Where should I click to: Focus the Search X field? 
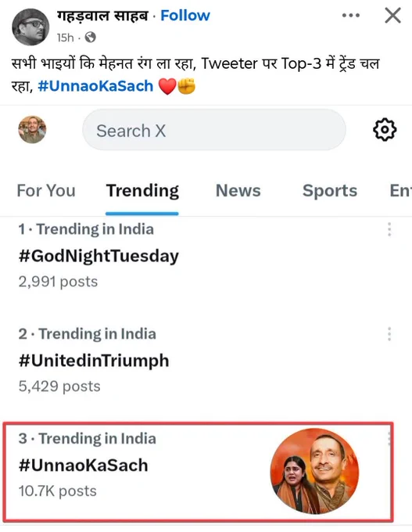point(214,130)
